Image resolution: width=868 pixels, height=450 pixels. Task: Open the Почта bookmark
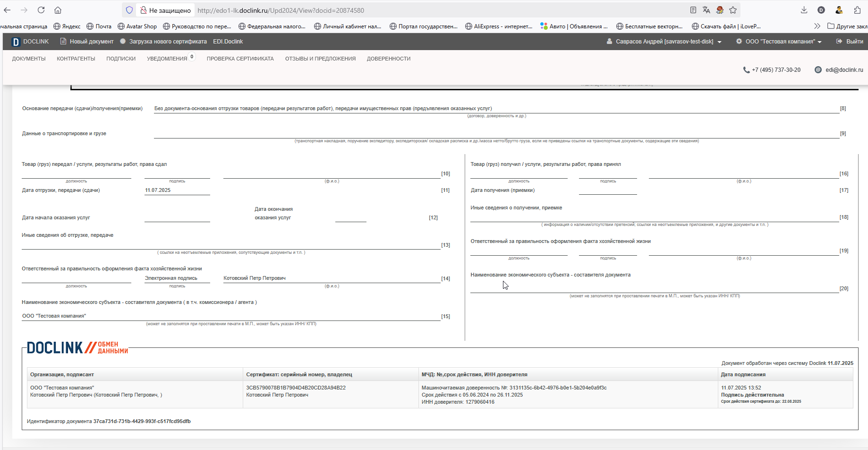[99, 26]
